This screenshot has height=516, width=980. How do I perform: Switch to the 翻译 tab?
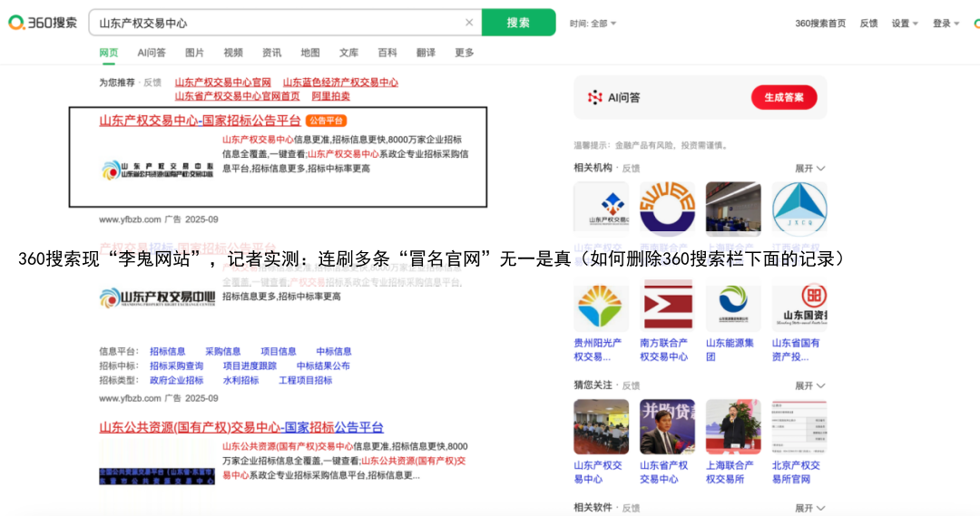pos(426,54)
